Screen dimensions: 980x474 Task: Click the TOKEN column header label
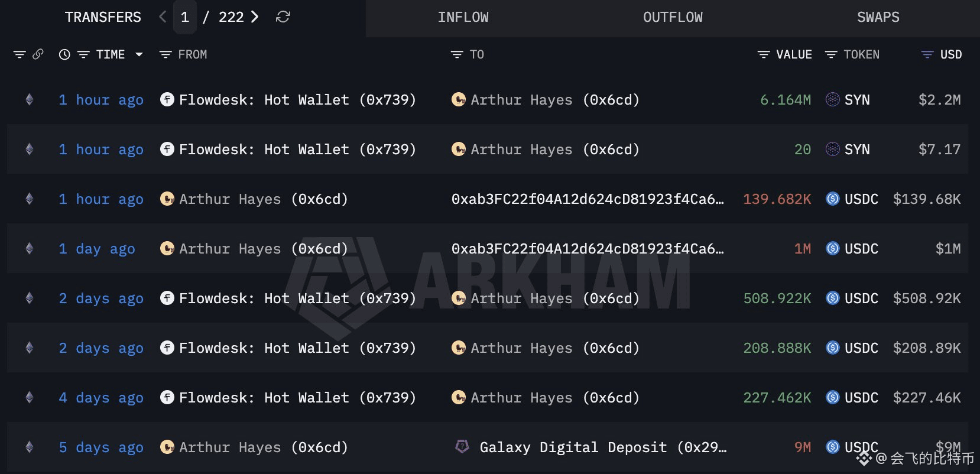861,54
